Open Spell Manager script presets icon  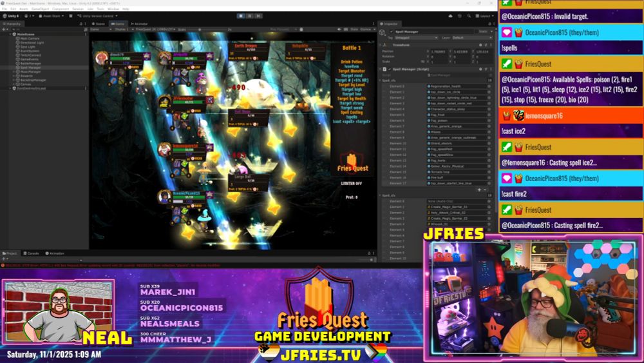[485, 69]
